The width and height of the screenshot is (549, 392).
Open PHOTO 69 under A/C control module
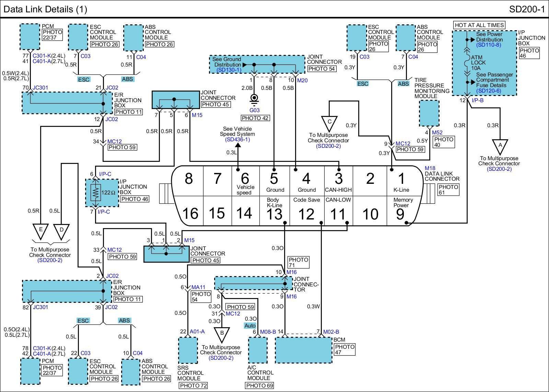pos(260,385)
